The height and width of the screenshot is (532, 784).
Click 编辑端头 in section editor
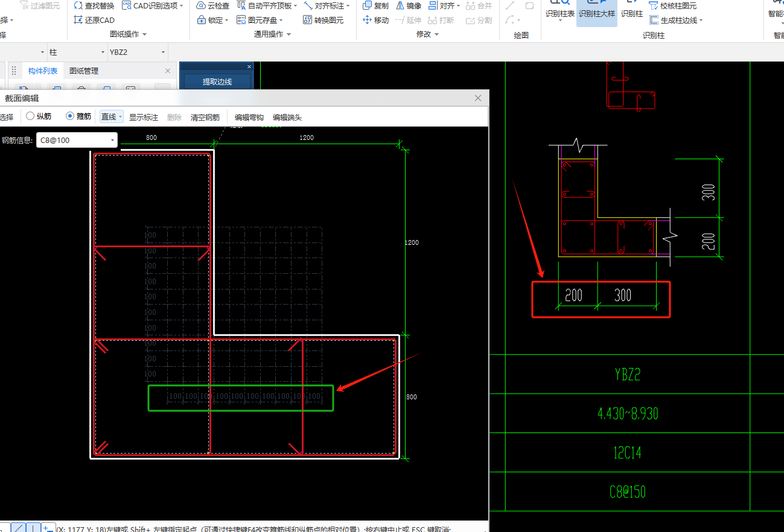click(x=287, y=117)
